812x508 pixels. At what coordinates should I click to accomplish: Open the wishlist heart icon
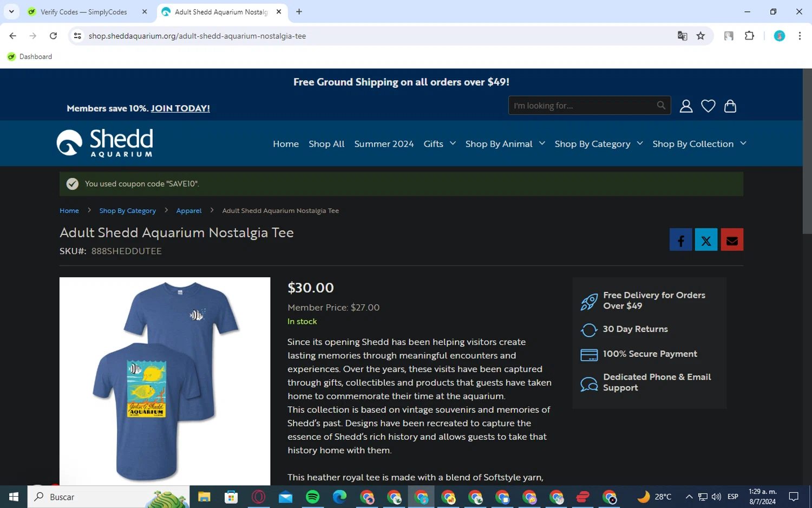point(708,106)
